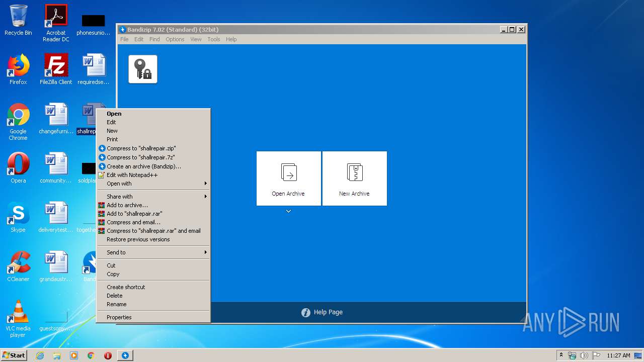Open the Edit menu in Bandizip

pyautogui.click(x=139, y=39)
